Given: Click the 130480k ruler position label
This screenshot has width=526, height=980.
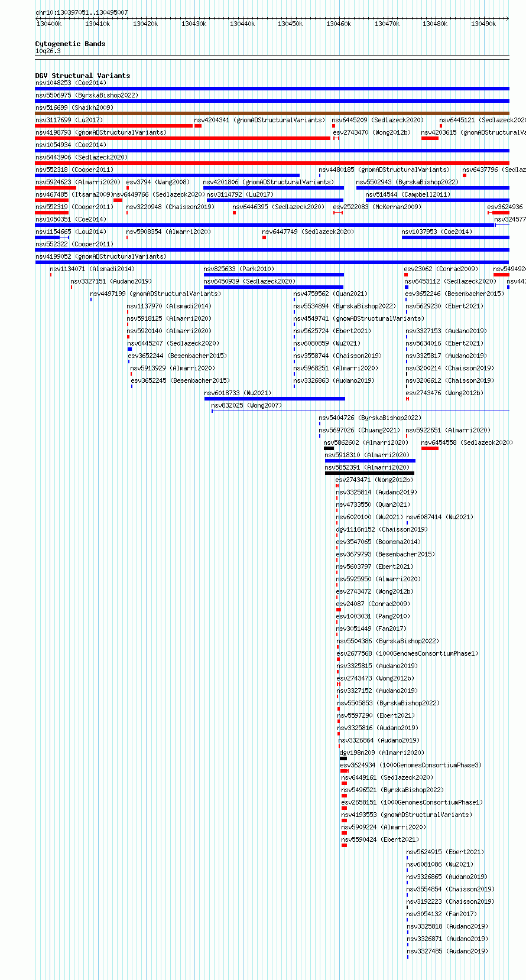Looking at the screenshot, I should (x=435, y=24).
